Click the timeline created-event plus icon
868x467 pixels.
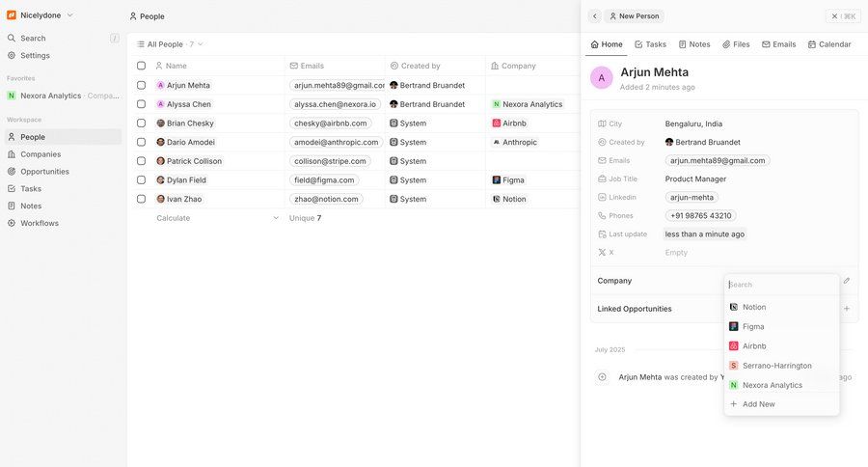602,377
